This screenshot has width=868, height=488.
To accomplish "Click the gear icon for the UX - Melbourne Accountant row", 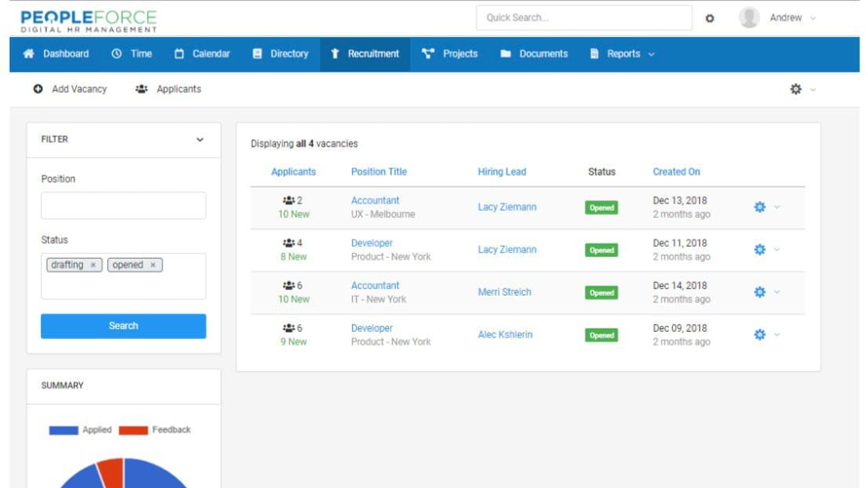I will [x=760, y=207].
